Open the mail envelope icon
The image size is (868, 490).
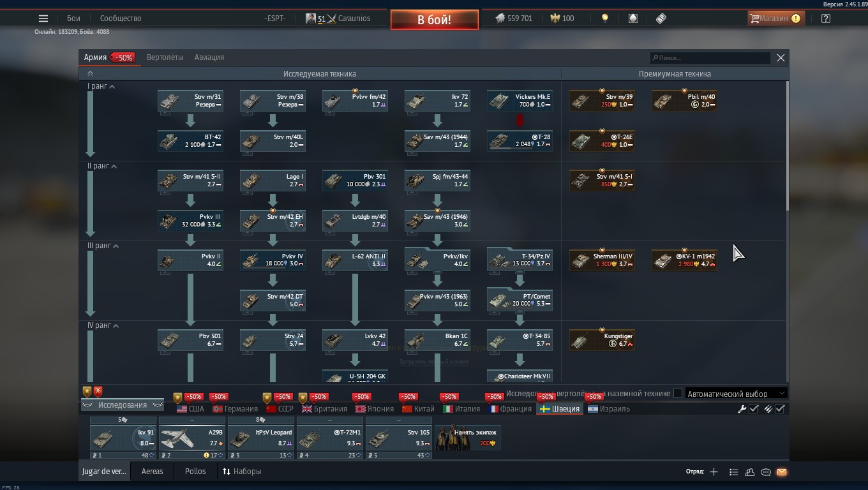pos(782,472)
